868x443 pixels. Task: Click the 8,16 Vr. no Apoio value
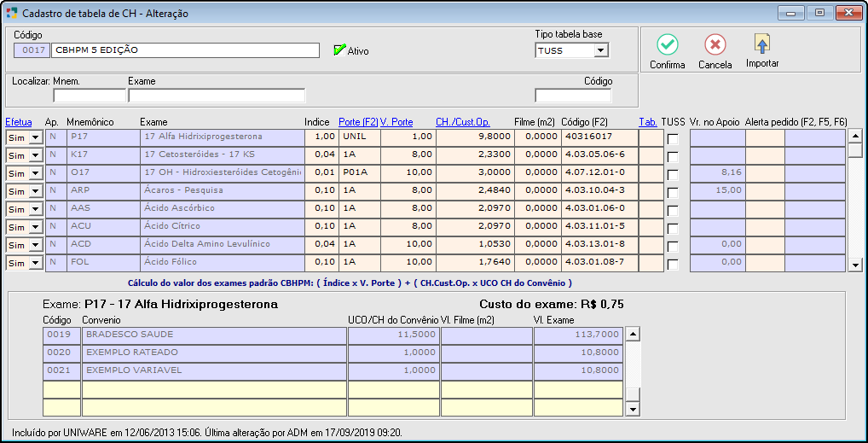click(717, 173)
